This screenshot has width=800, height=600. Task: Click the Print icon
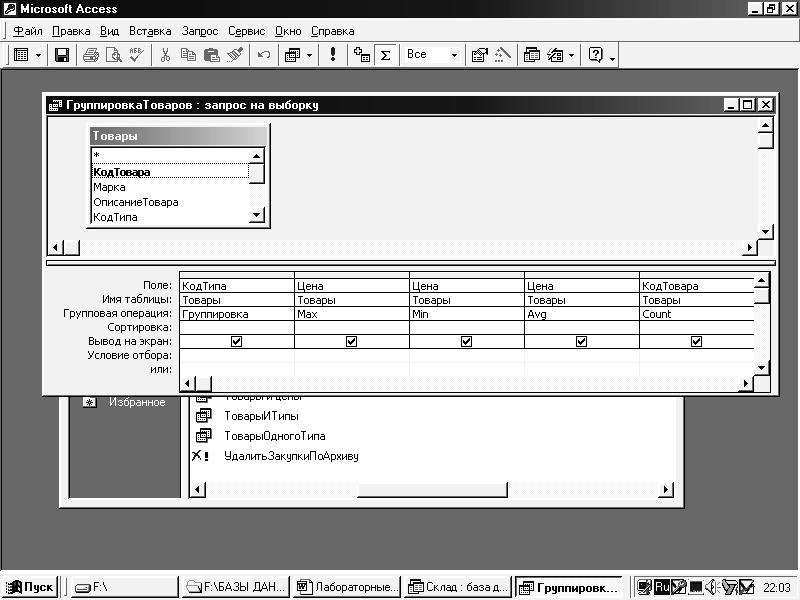pyautogui.click(x=91, y=55)
